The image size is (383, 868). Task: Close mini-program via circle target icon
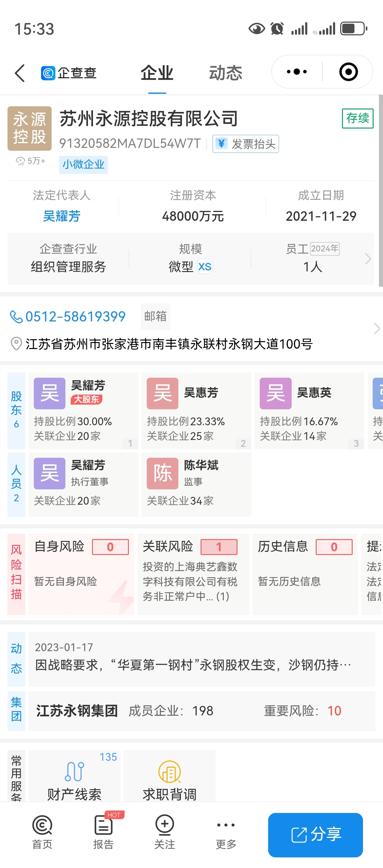pos(348,72)
